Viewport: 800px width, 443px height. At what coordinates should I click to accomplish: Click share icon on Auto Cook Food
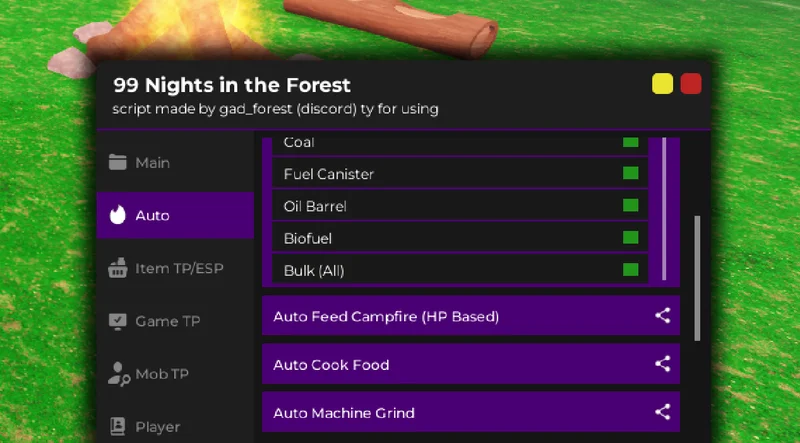662,364
